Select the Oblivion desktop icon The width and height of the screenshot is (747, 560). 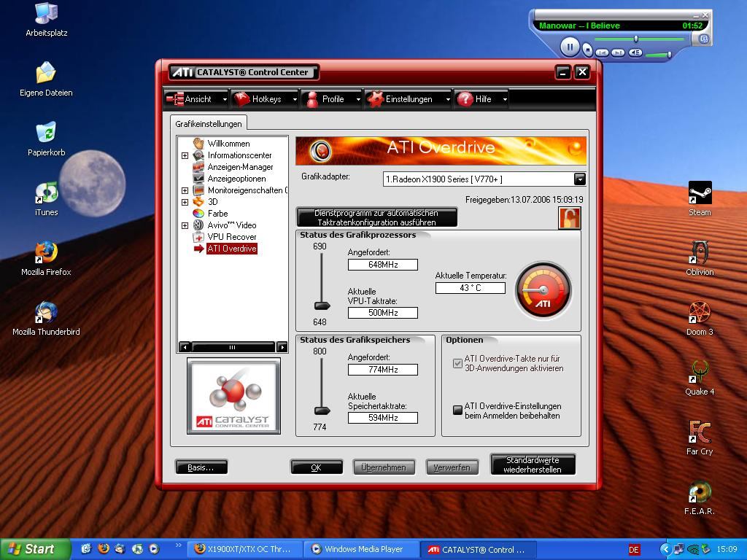pyautogui.click(x=700, y=259)
